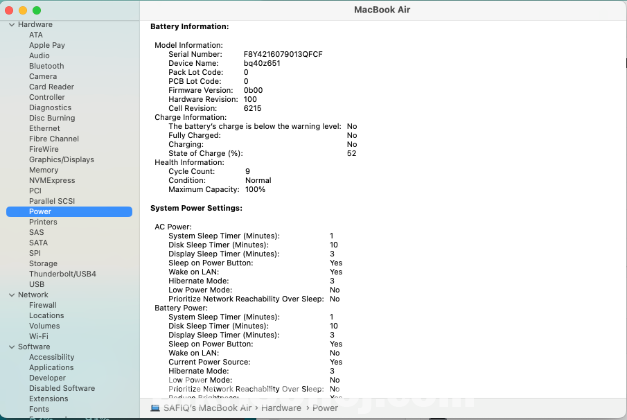Click the Cycle Count value 9
The height and width of the screenshot is (420, 627).
pyautogui.click(x=248, y=172)
